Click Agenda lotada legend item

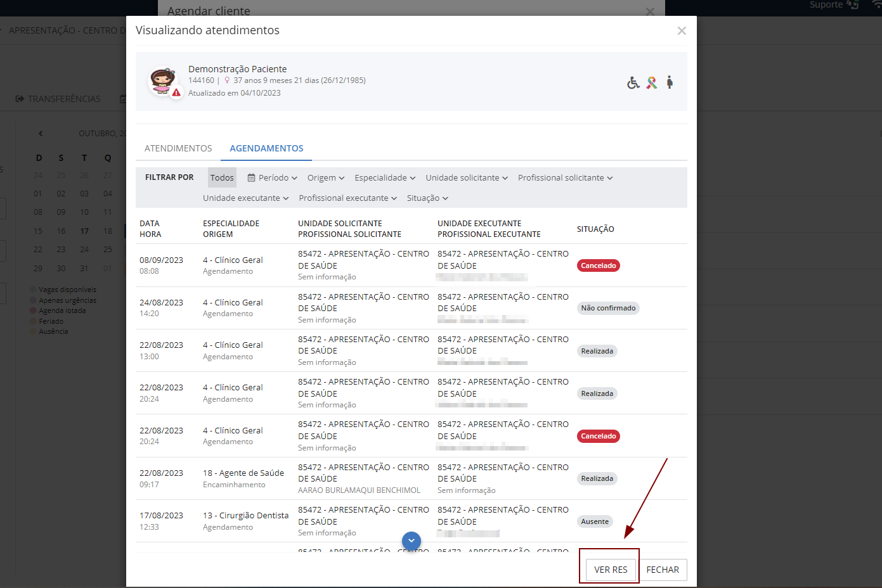tap(58, 310)
